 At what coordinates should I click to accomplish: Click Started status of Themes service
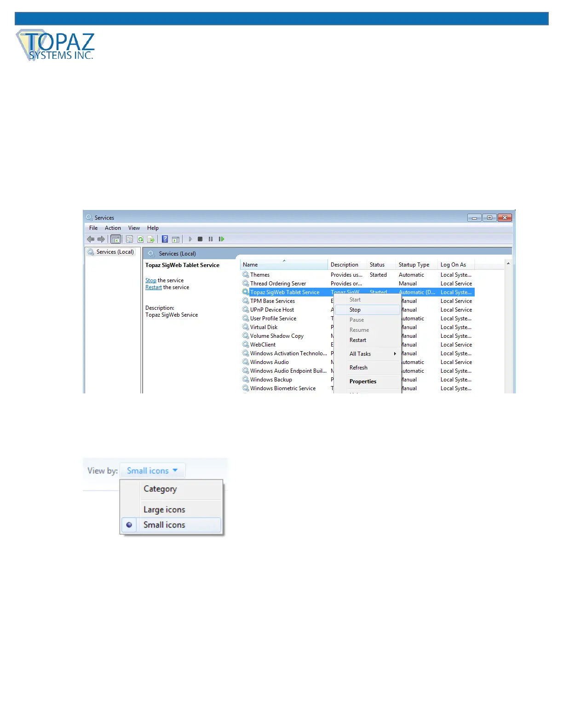tap(378, 275)
